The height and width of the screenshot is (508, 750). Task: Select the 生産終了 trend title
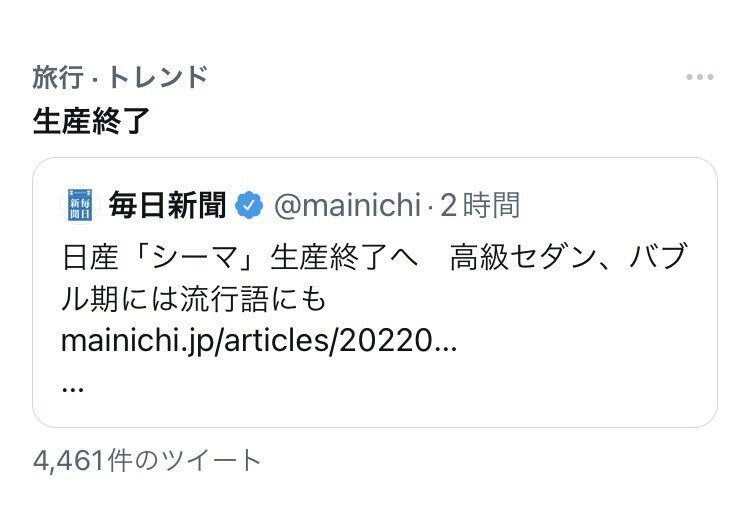(92, 121)
